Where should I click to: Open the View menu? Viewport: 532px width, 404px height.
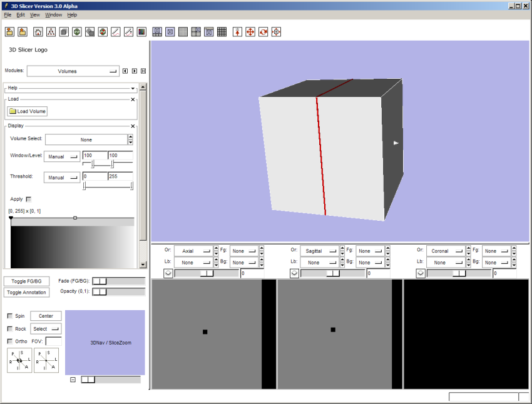(x=34, y=14)
